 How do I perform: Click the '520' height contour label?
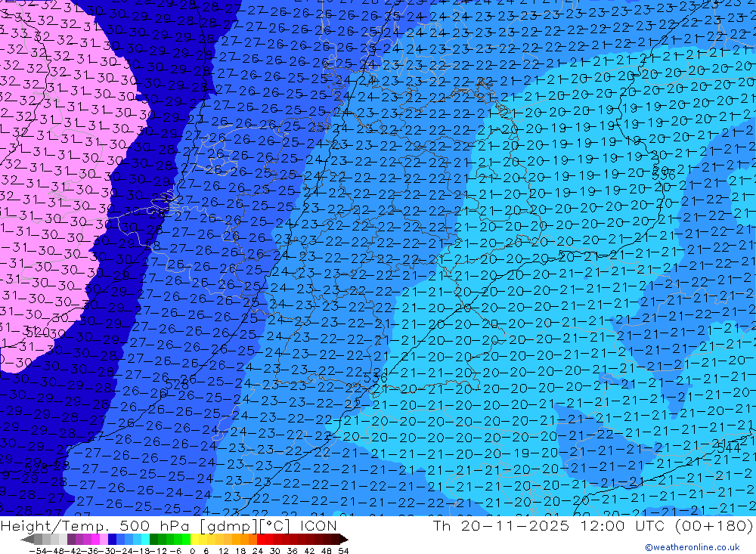(37, 333)
